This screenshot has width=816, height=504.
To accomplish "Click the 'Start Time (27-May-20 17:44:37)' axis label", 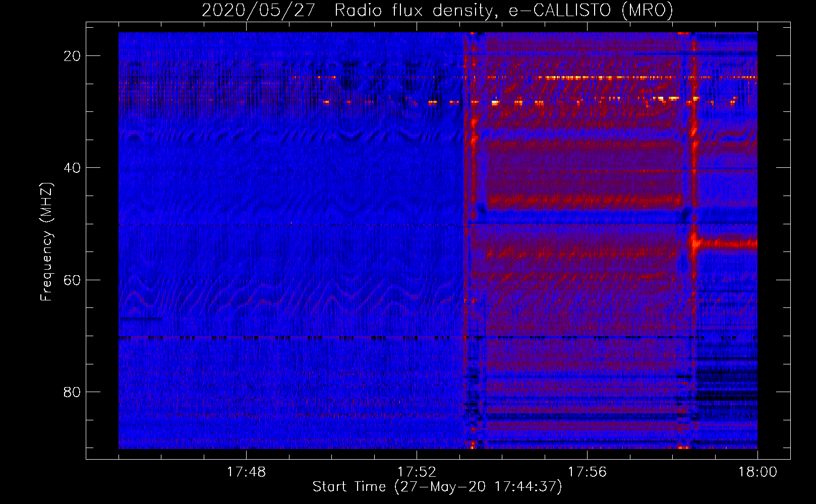I will (x=437, y=487).
